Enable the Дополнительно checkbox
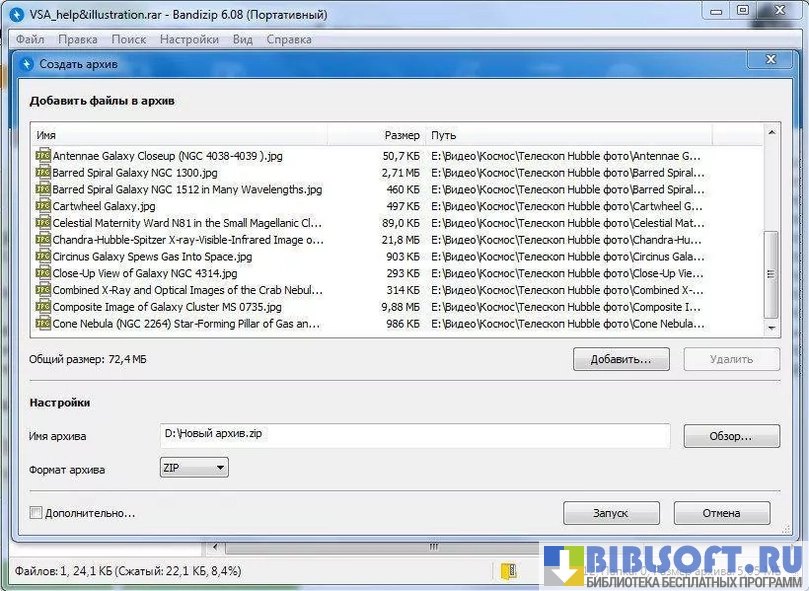This screenshot has width=809, height=591. [x=37, y=513]
